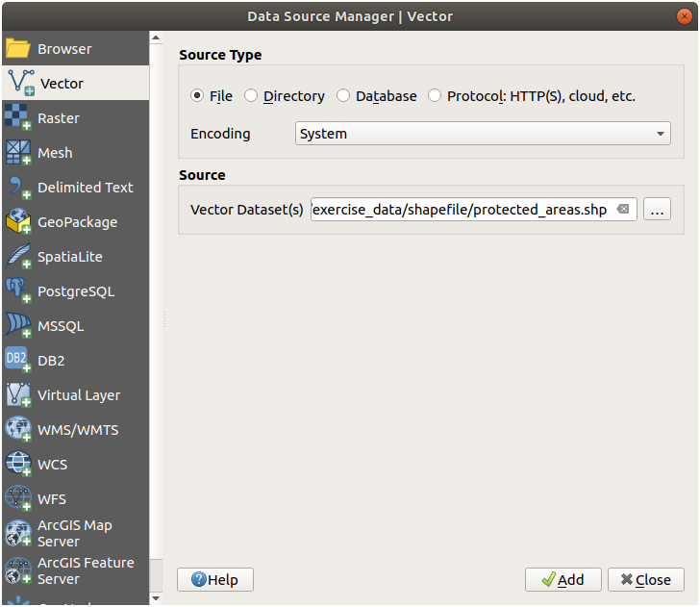Clear the Vector Dataset path field
The image size is (700, 607).
pyautogui.click(x=623, y=210)
